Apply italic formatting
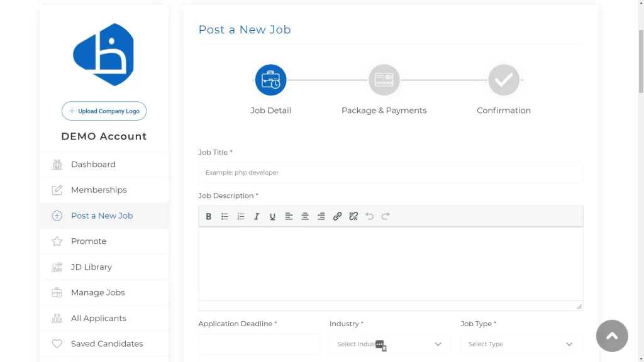This screenshot has width=644, height=362. pyautogui.click(x=257, y=216)
